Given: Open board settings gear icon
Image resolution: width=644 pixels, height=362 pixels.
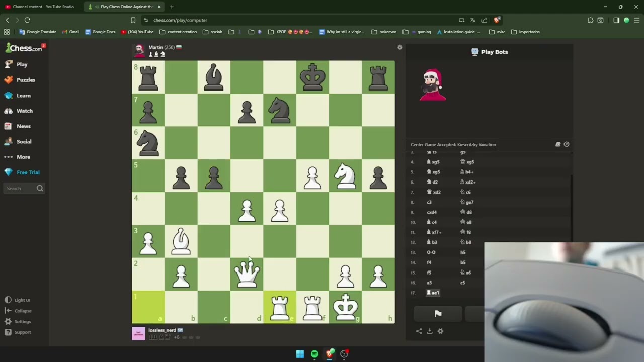Looking at the screenshot, I should coord(400,47).
